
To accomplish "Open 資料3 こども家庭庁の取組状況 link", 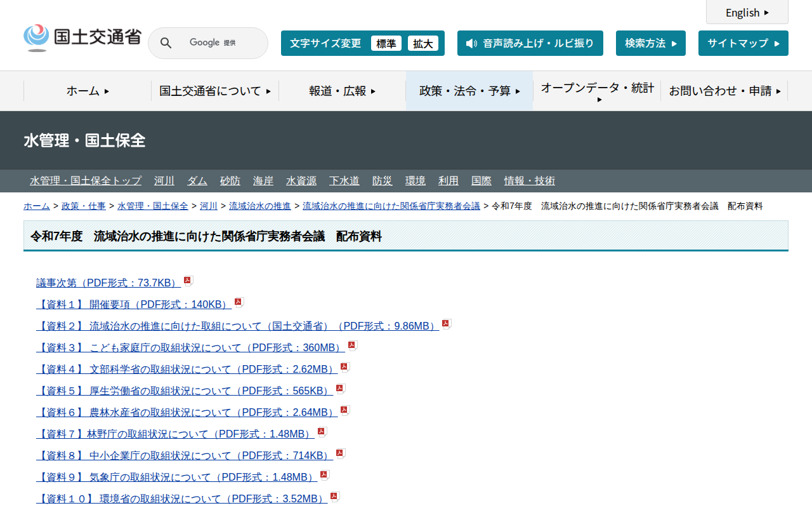I will tap(190, 347).
